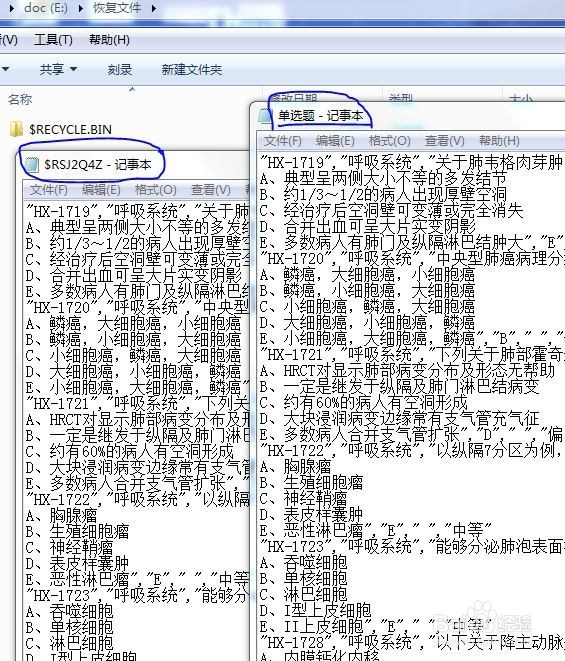The width and height of the screenshot is (565, 661).
Task: Click line B、约1/3~1/2的病人出现厚壁空洞 in 单选题 window
Action: coord(383,194)
